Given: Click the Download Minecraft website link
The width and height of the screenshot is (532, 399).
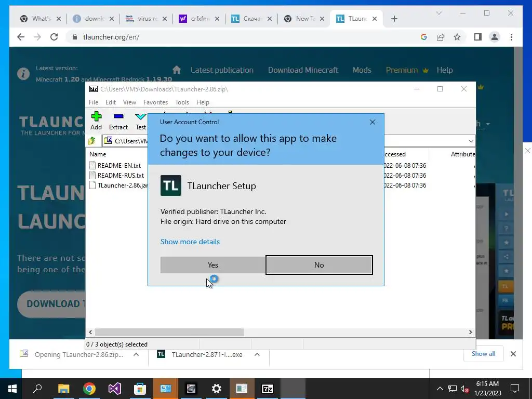Looking at the screenshot, I should click(x=303, y=70).
